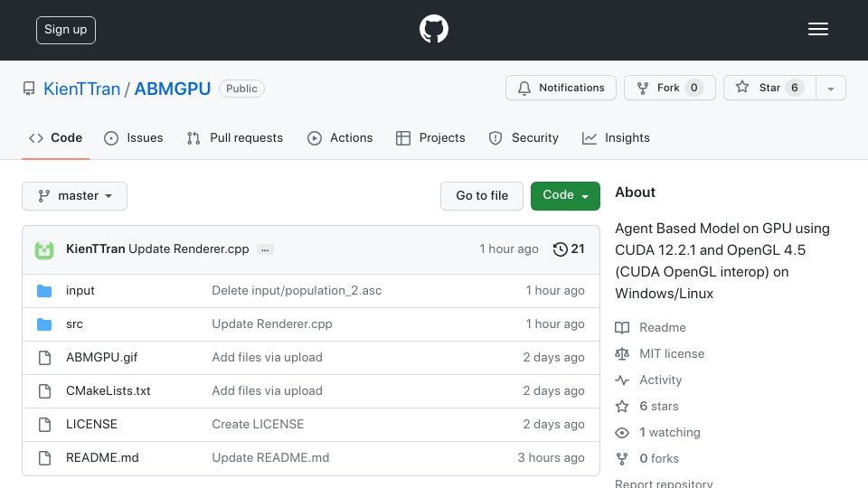
Task: Expand the commit message ellipsis
Action: coord(265,250)
